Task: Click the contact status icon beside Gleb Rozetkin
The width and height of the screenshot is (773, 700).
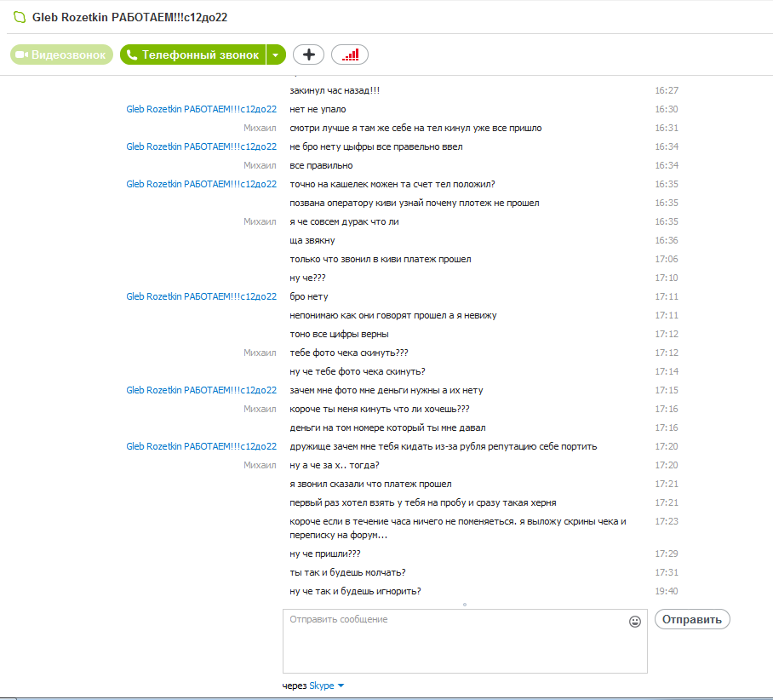Action: click(x=20, y=17)
